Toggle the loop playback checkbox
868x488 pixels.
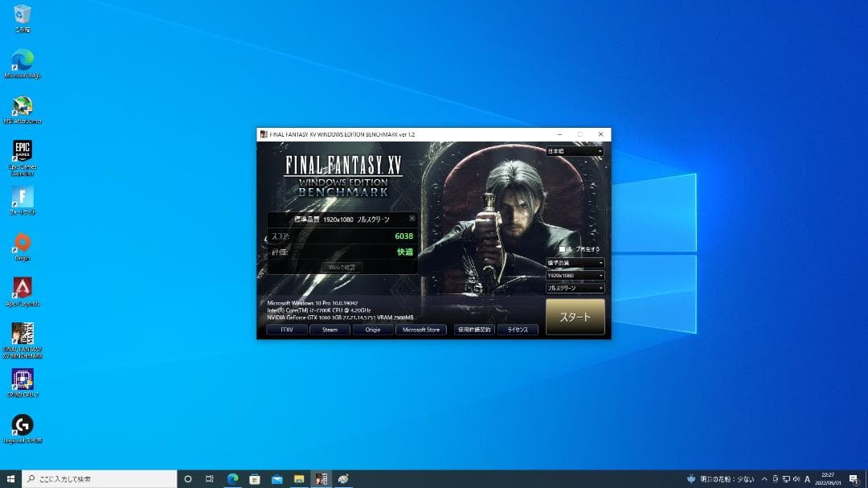coord(562,249)
